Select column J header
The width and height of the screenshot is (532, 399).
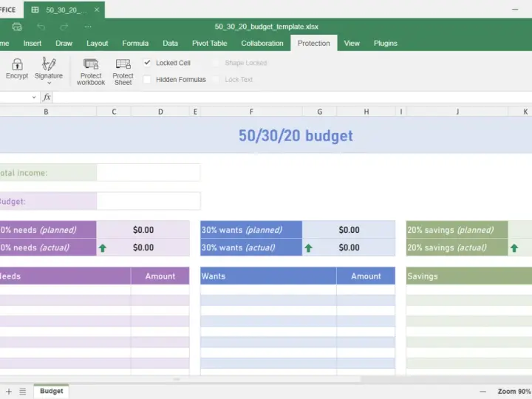(x=457, y=112)
